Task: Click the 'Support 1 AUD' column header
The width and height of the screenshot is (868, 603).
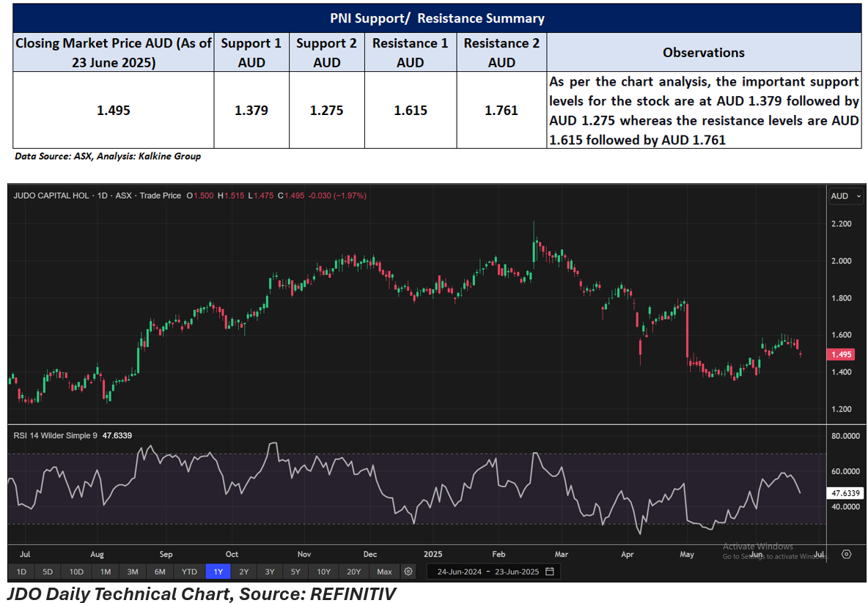Action: [251, 53]
